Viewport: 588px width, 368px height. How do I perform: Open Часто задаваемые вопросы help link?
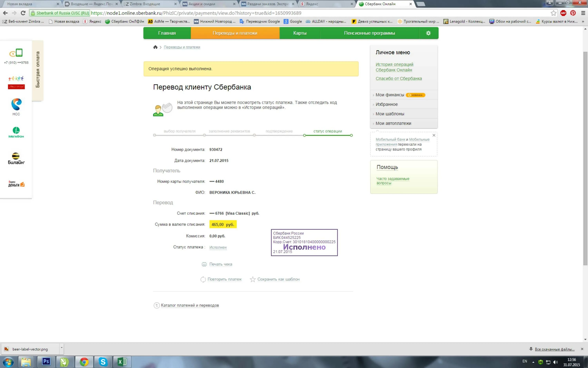click(x=393, y=181)
